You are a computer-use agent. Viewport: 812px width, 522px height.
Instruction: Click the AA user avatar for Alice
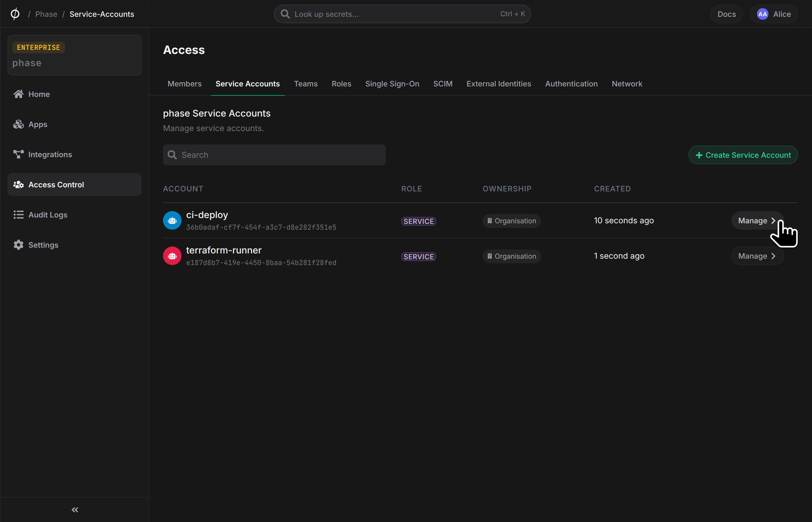coord(762,14)
